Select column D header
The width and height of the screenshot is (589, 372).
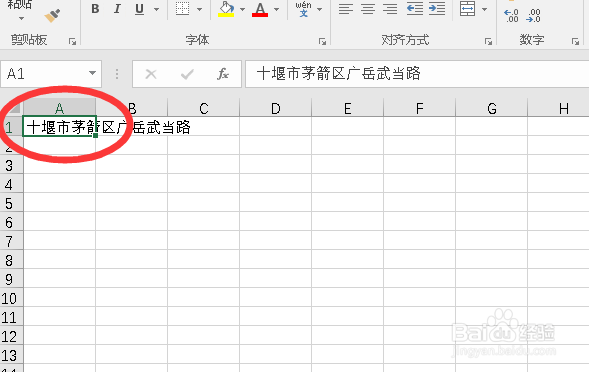tap(276, 108)
